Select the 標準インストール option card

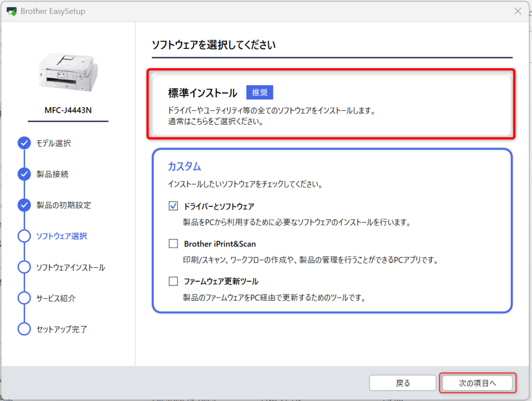coord(332,106)
